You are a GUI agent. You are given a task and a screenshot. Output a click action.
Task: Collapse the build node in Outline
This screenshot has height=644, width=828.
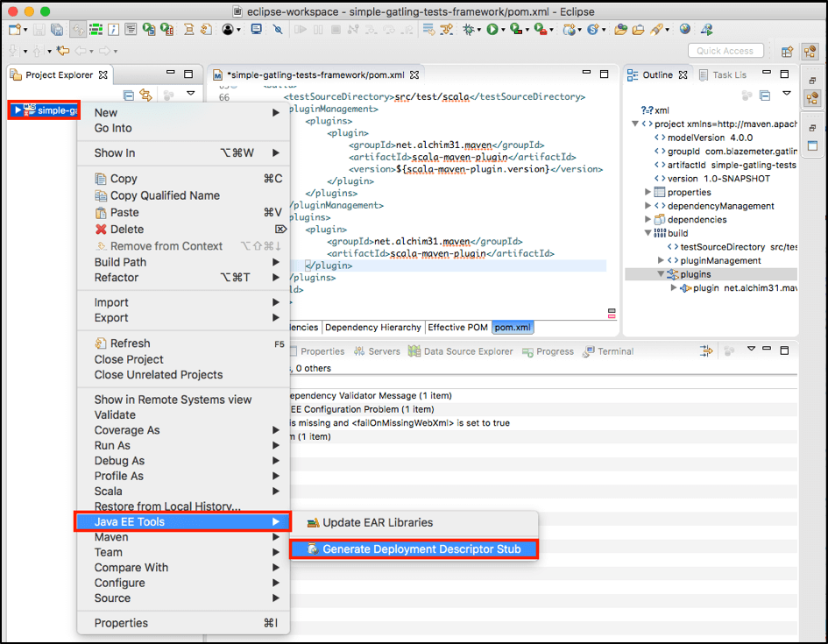pos(648,233)
